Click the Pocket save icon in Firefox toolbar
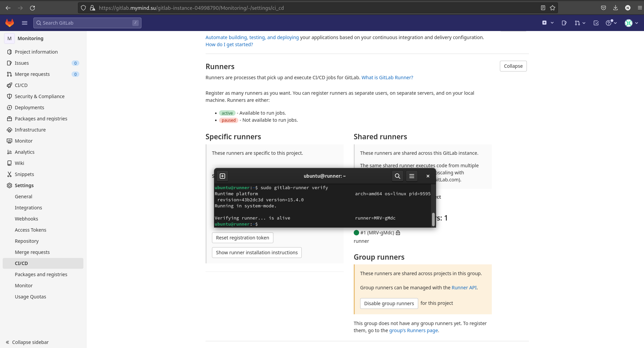The image size is (644, 348). coord(603,8)
